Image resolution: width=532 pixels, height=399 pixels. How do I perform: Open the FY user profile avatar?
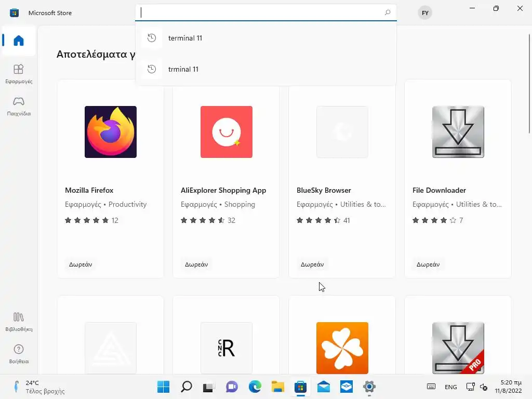click(x=425, y=13)
